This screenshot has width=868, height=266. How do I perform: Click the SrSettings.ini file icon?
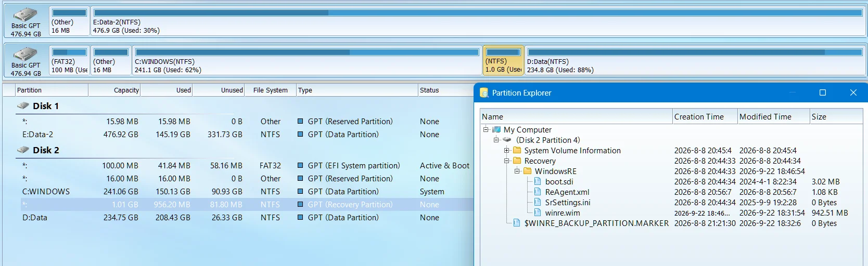(x=538, y=202)
